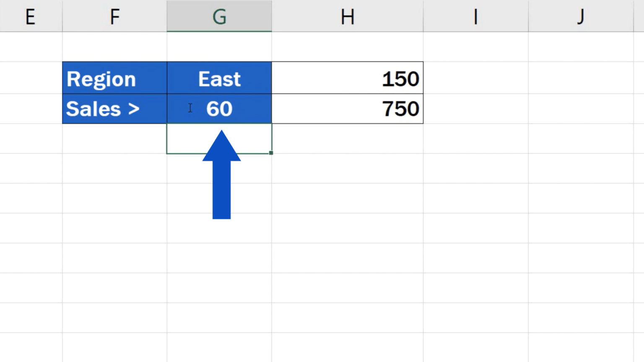Screen dimensions: 644x362
Task: Click column header H to select the column
Action: pyautogui.click(x=347, y=17)
